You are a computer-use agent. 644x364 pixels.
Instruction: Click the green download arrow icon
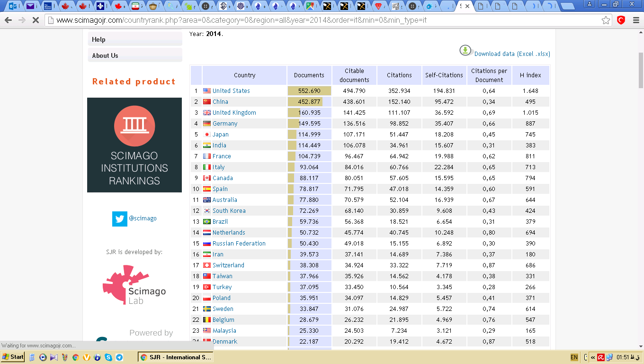pos(465,50)
